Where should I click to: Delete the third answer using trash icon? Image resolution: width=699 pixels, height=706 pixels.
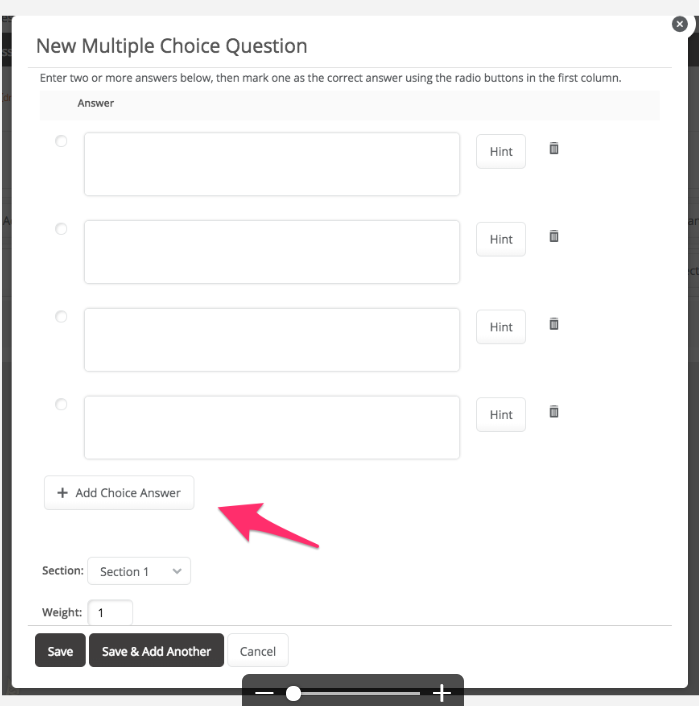[554, 324]
